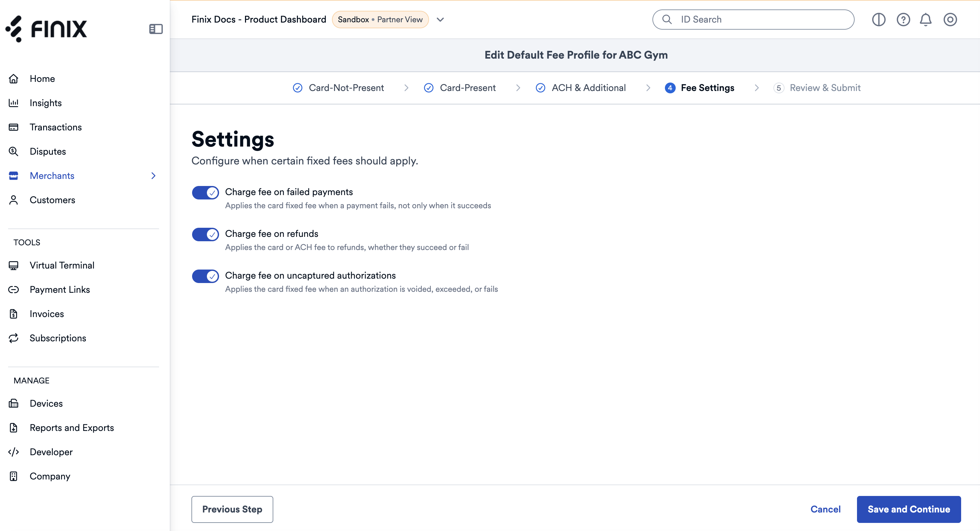Image resolution: width=980 pixels, height=531 pixels.
Task: Open the account profile circle icon
Action: tap(950, 20)
